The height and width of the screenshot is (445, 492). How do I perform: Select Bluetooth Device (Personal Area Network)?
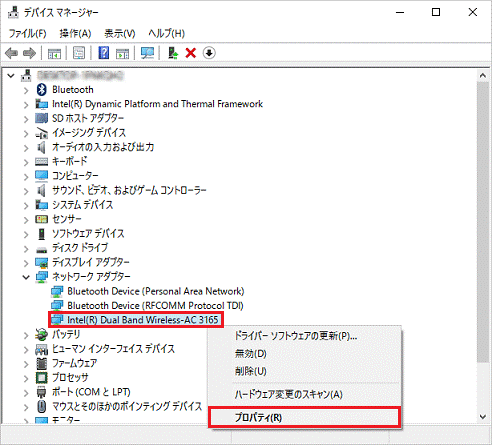[156, 291]
